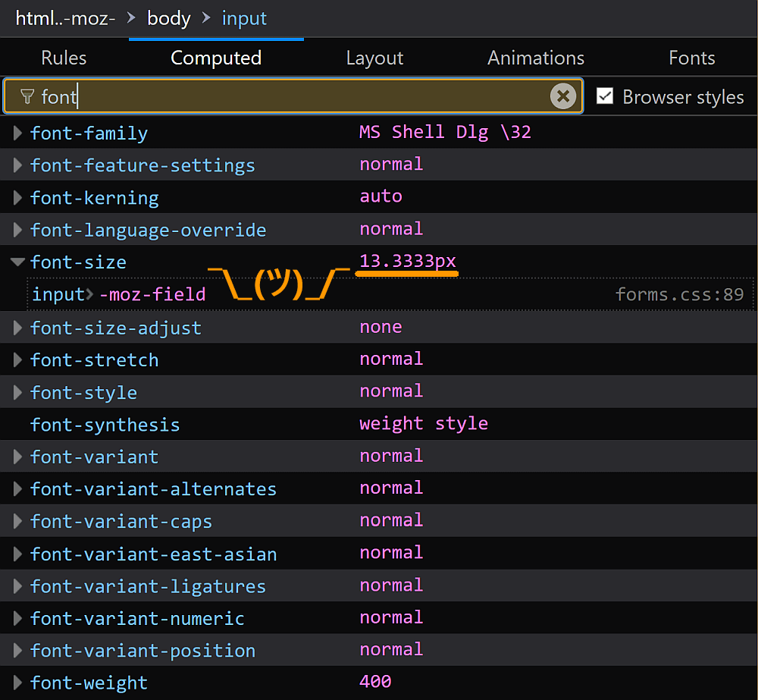Open the forms.css:89 source link

[x=679, y=294]
